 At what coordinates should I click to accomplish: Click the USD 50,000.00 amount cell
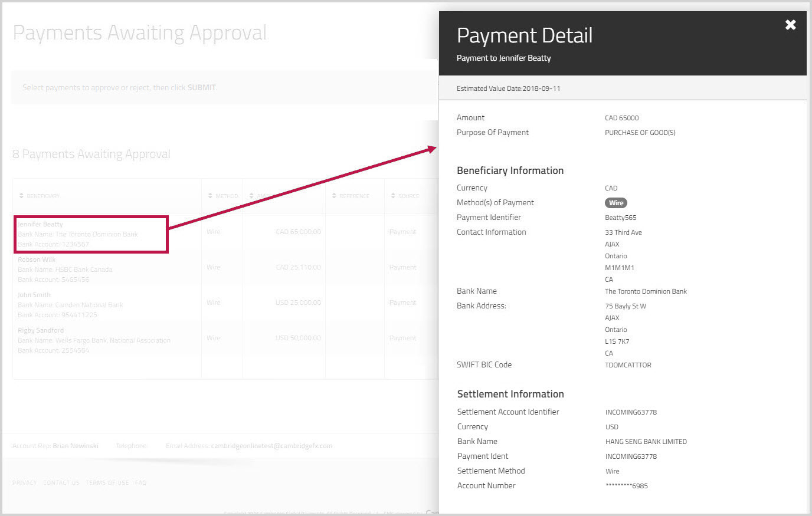coord(298,338)
